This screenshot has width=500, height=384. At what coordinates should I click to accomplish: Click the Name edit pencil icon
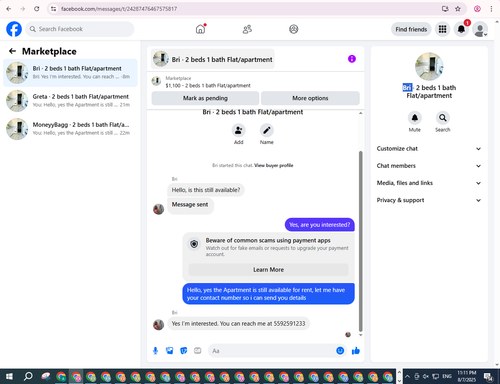tap(267, 130)
